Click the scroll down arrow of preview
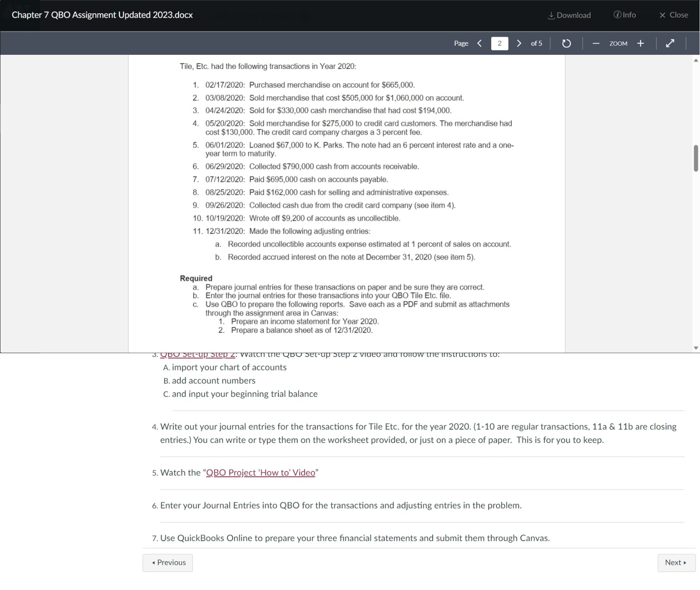This screenshot has height=590, width=700. [x=696, y=348]
